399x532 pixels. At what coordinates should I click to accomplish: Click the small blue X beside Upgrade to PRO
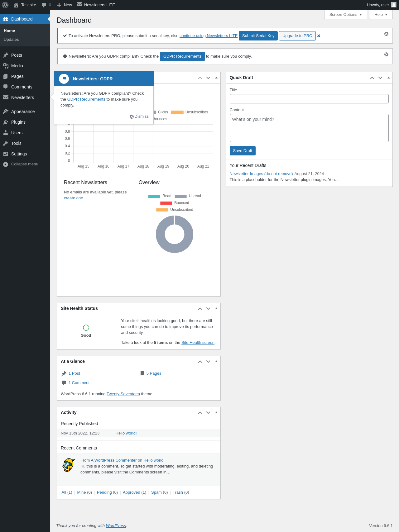point(319,36)
